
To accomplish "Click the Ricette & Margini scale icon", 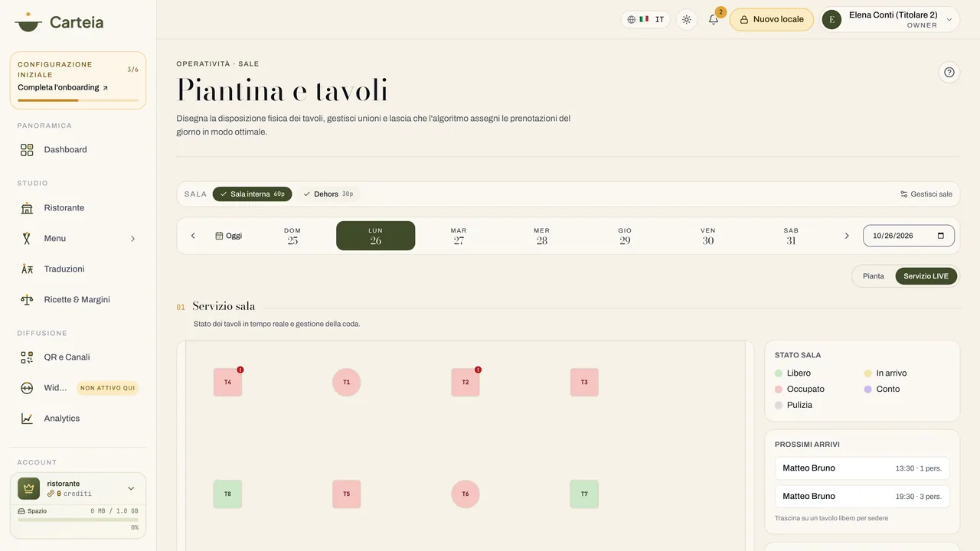I will [x=27, y=300].
